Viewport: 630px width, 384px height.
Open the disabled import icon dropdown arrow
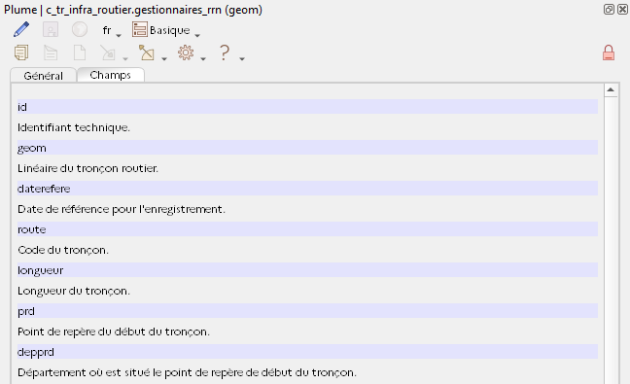125,59
